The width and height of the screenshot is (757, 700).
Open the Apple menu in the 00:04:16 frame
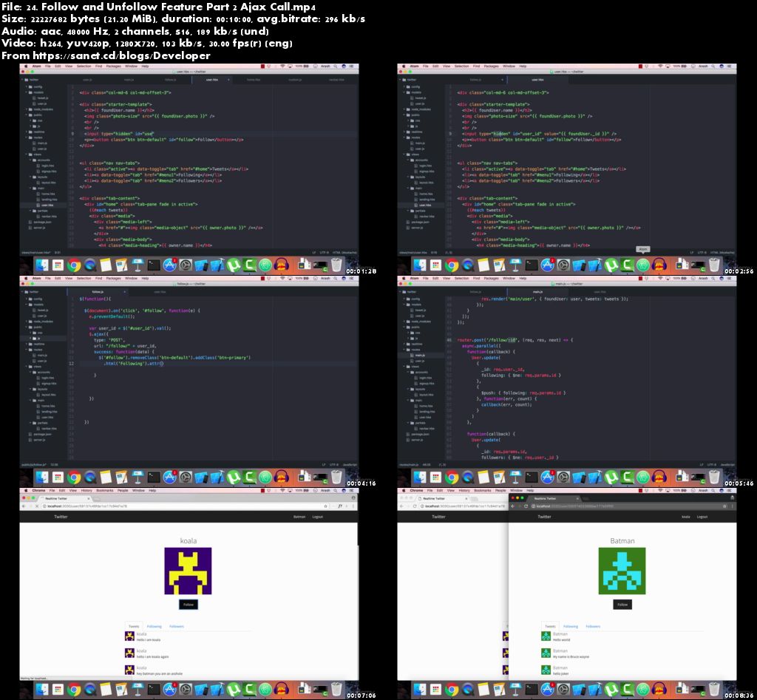coord(26,279)
